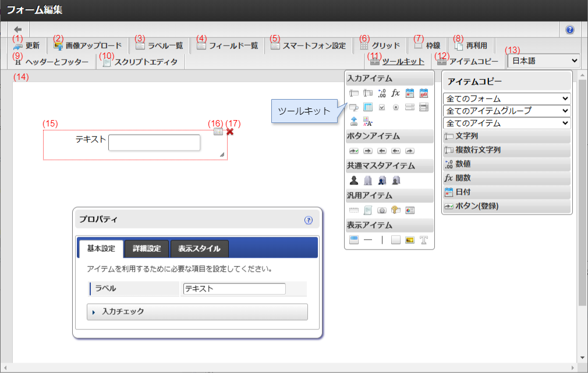Open スマートフォン設定 from the toolbar
Viewport: 588px width, 373px height.
[x=308, y=46]
